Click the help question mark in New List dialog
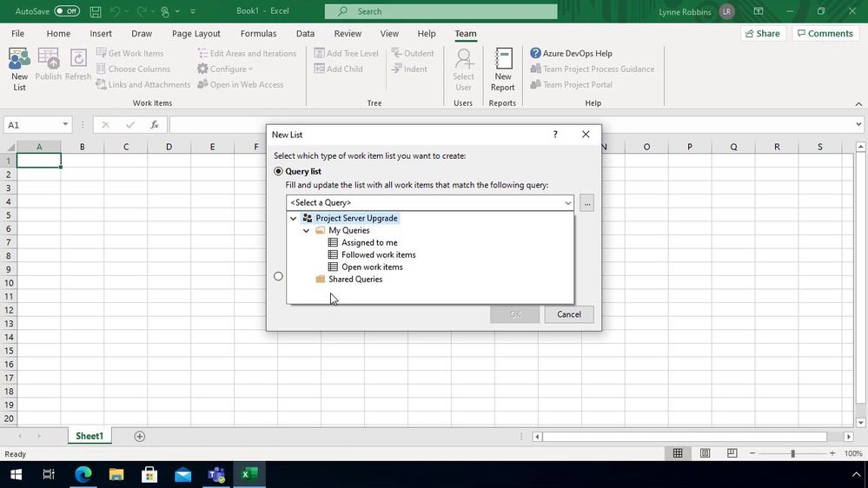 click(x=555, y=135)
